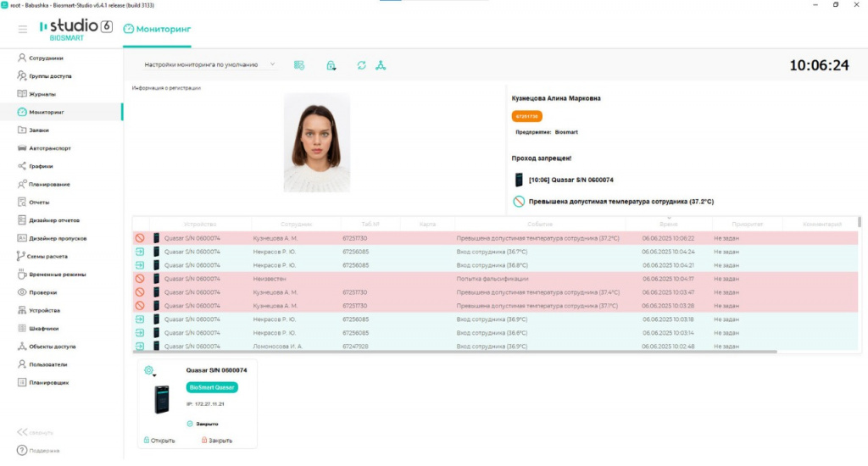Sort by the Таб.№ column header
The image size is (868, 466).
(370, 225)
